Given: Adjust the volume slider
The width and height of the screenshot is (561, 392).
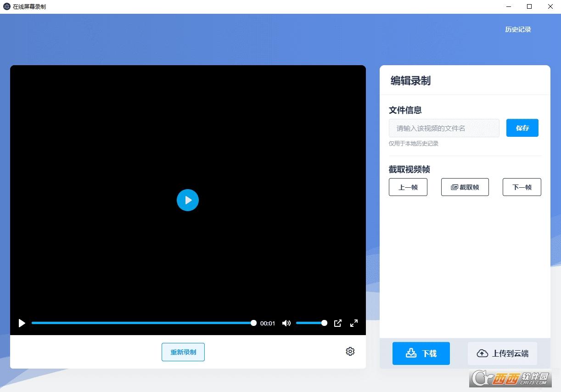Looking at the screenshot, I should (310, 323).
